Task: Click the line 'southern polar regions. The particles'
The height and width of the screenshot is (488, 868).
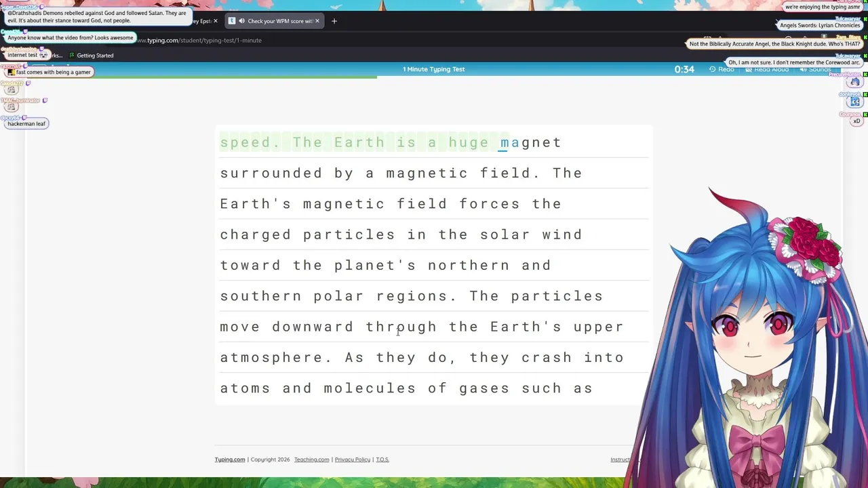Action: pos(412,296)
